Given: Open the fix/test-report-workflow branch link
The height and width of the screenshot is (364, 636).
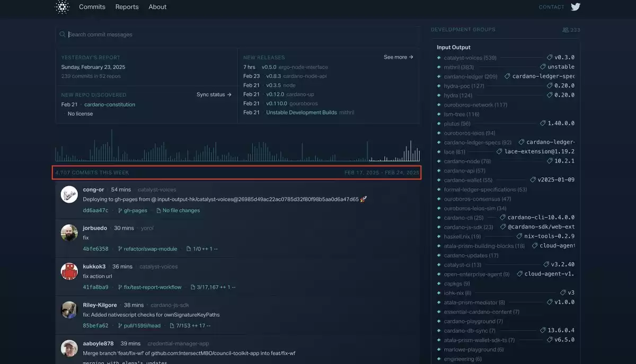Looking at the screenshot, I should tap(153, 287).
